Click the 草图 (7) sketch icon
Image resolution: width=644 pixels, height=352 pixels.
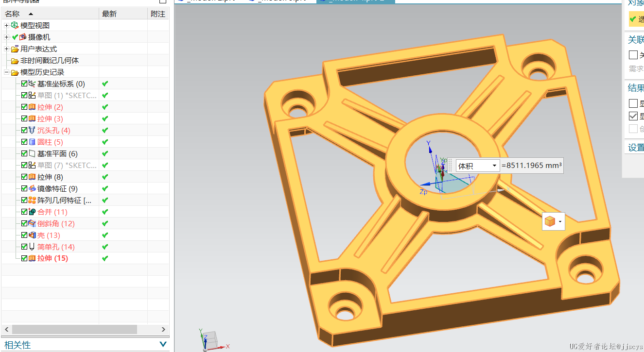pyautogui.click(x=32, y=165)
